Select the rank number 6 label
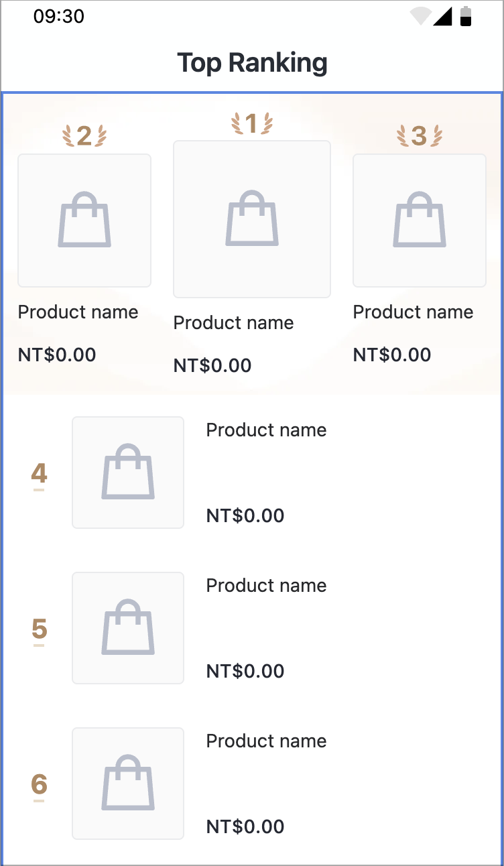The height and width of the screenshot is (866, 504). [39, 785]
